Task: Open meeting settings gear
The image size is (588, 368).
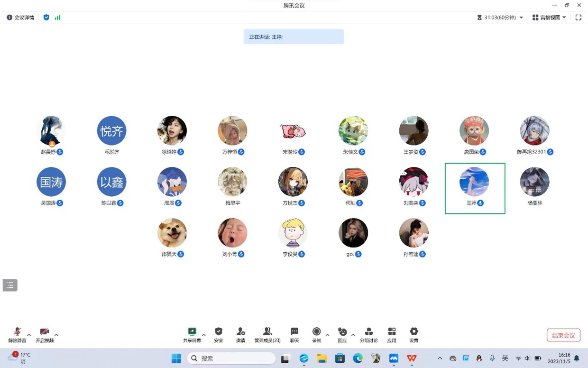Action: [x=414, y=332]
